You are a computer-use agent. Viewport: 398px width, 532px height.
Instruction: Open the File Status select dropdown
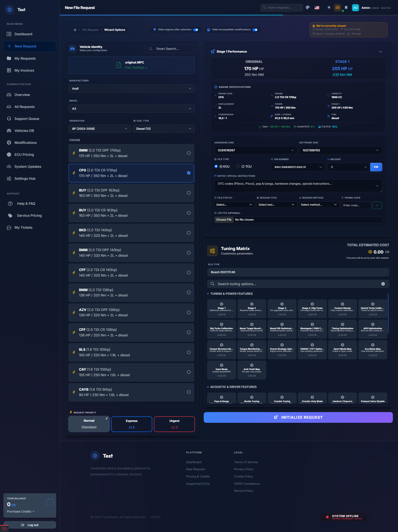[x=234, y=205]
